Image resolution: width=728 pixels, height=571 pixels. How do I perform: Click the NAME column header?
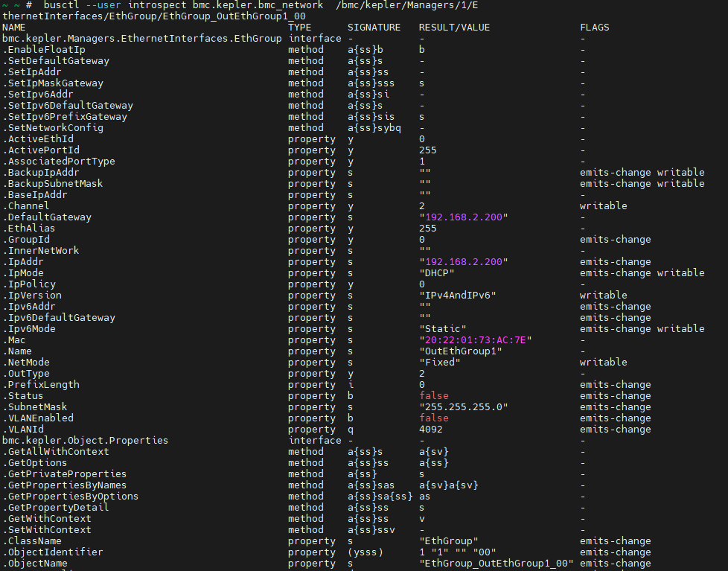click(14, 28)
